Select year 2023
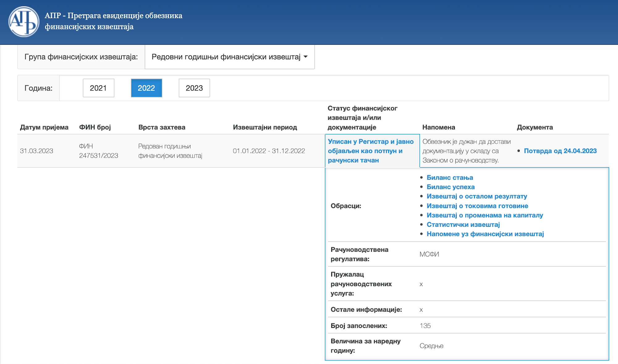This screenshot has height=364, width=618. coord(194,88)
